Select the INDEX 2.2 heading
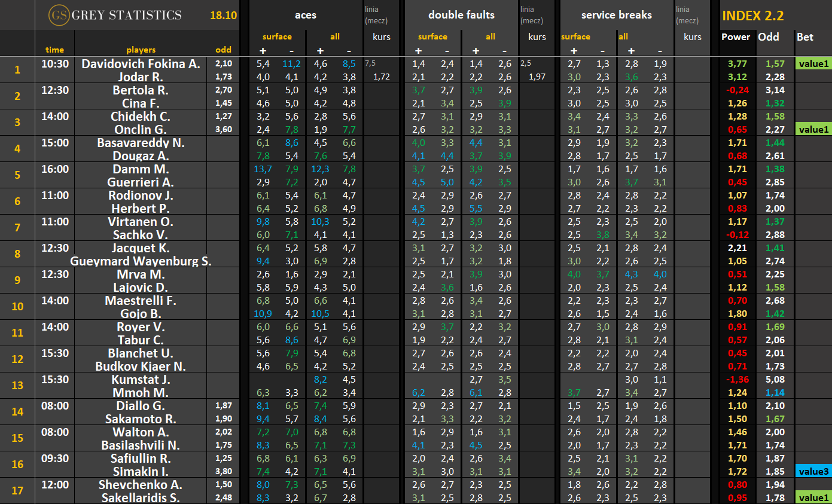This screenshot has width=832, height=504. click(752, 16)
